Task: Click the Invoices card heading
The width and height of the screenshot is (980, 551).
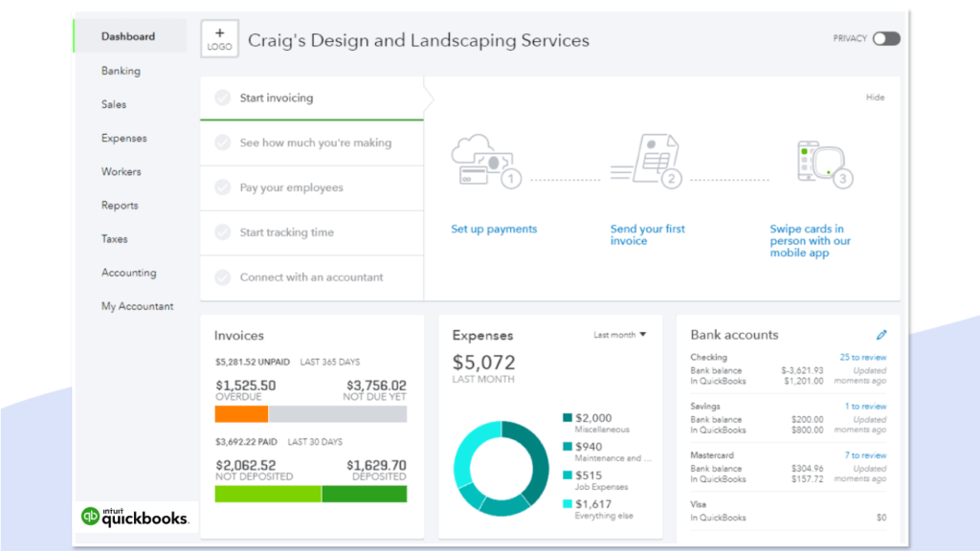Action: click(238, 336)
